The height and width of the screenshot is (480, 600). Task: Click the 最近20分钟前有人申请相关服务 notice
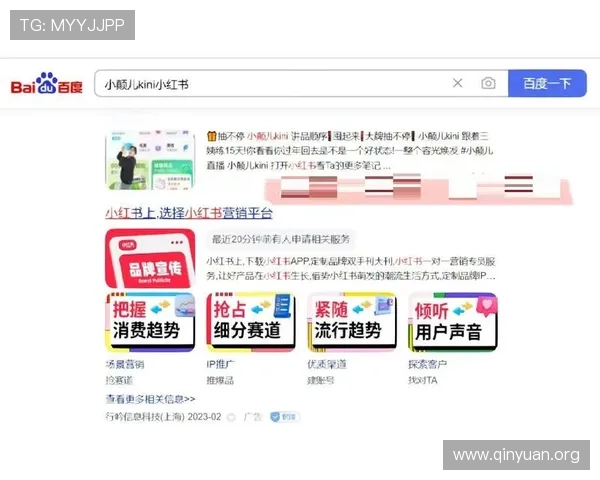click(281, 239)
